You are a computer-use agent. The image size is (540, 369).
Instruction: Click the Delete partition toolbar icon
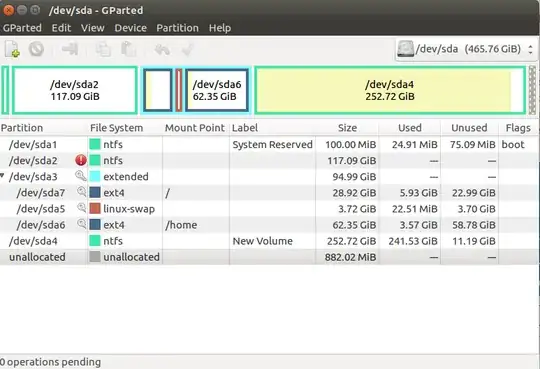click(36, 49)
